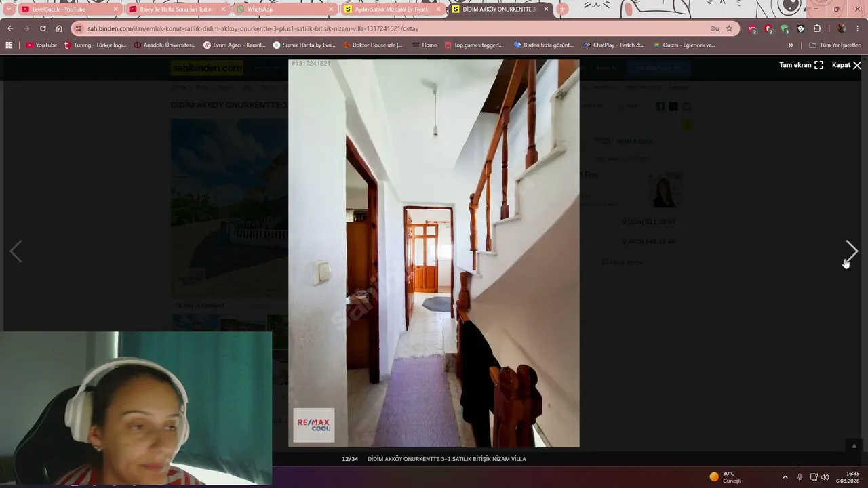Close the WhatsApp tab
868x488 pixels.
[x=331, y=9]
